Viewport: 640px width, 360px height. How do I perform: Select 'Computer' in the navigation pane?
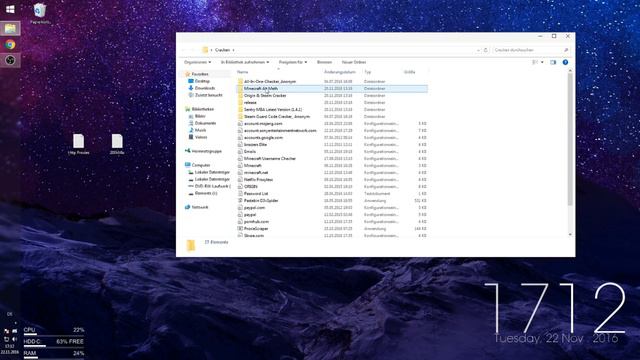coord(201,165)
